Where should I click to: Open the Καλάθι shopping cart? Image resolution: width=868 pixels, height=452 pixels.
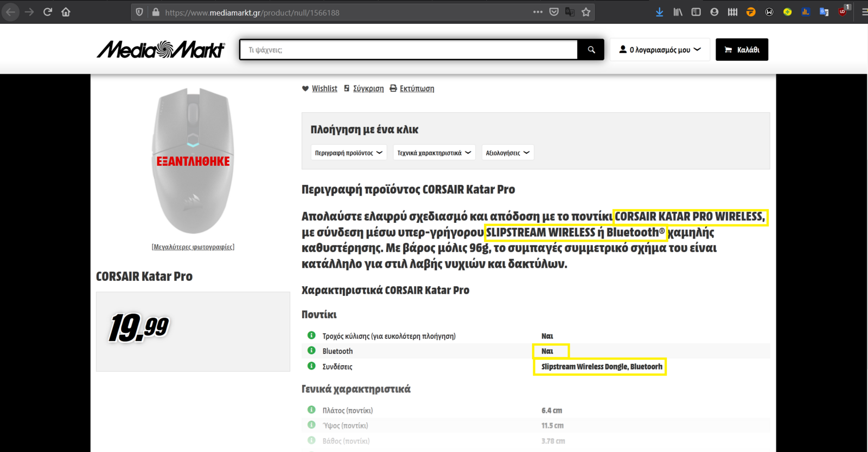742,50
